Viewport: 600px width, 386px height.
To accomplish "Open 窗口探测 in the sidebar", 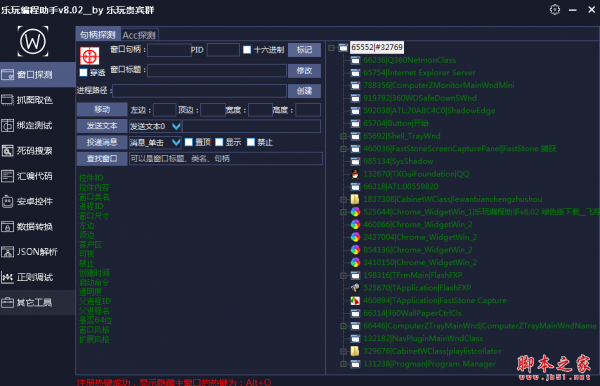I will (38, 75).
